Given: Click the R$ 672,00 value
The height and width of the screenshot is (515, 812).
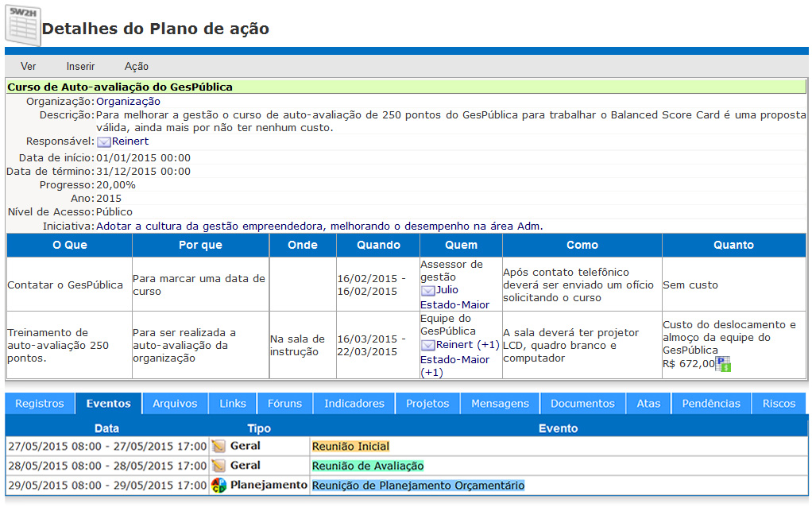Looking at the screenshot, I should pos(689,364).
